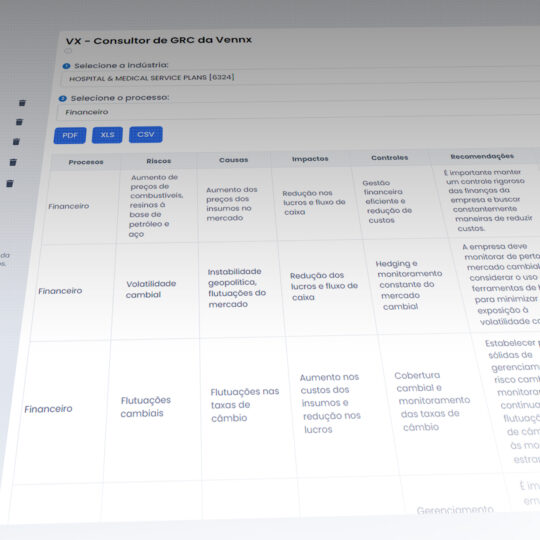Open the process dropdown showing Financeiro
Image resolution: width=540 pixels, height=540 pixels.
coord(298,111)
